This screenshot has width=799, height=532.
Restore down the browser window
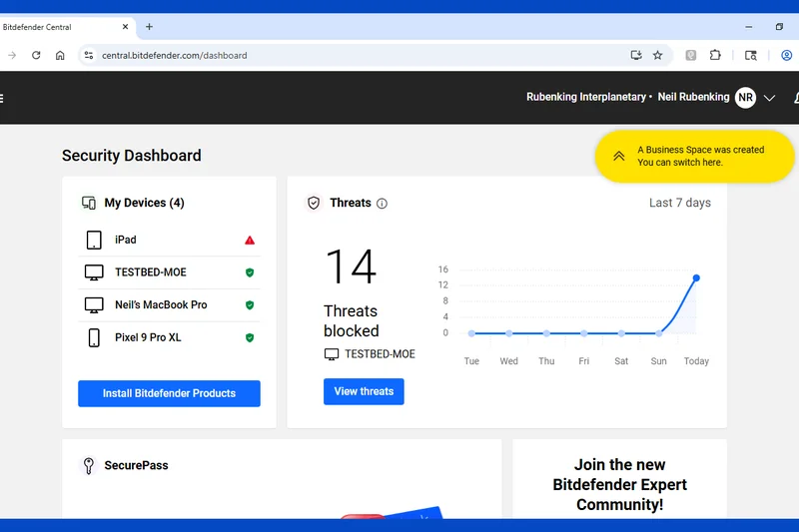pos(779,27)
